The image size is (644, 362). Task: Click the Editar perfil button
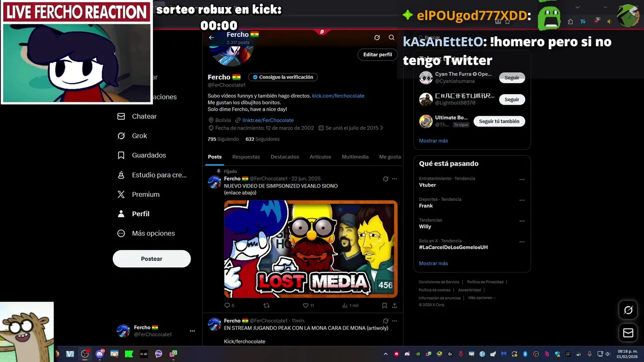coord(377,54)
